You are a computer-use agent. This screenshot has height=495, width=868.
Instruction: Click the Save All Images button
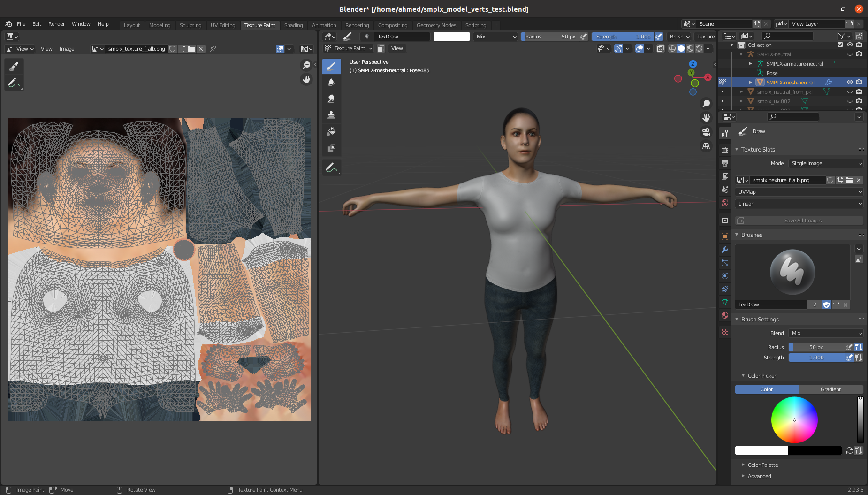click(802, 221)
